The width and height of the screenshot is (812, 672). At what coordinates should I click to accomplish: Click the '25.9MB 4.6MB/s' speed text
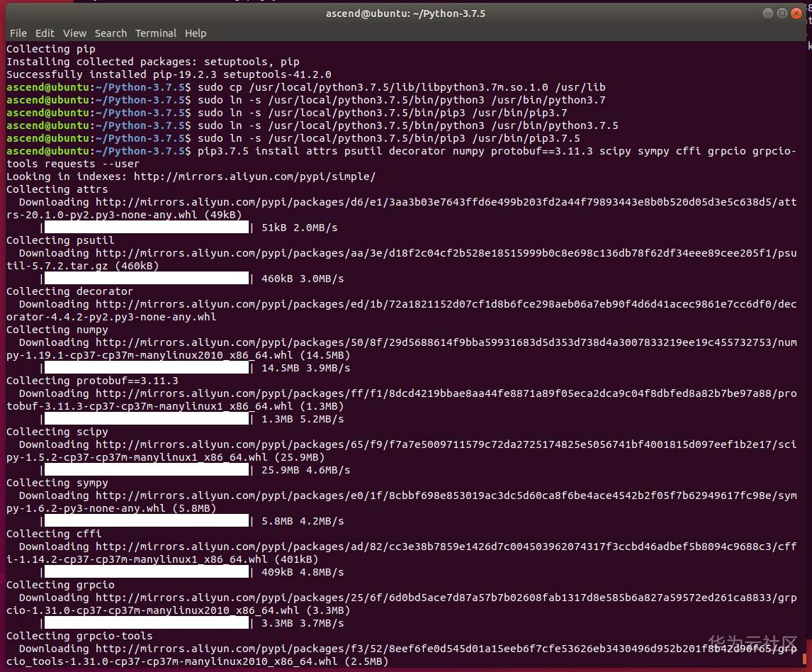pos(305,470)
